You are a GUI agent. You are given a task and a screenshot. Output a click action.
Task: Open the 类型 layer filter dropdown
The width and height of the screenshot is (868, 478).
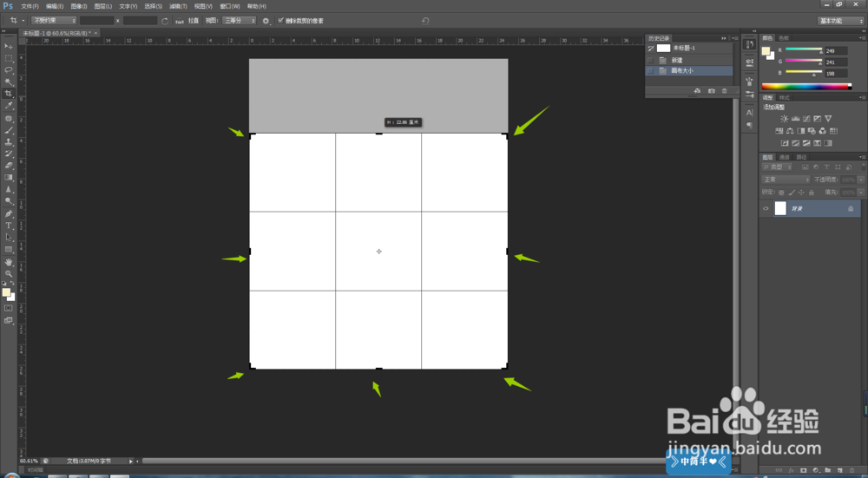(777, 167)
